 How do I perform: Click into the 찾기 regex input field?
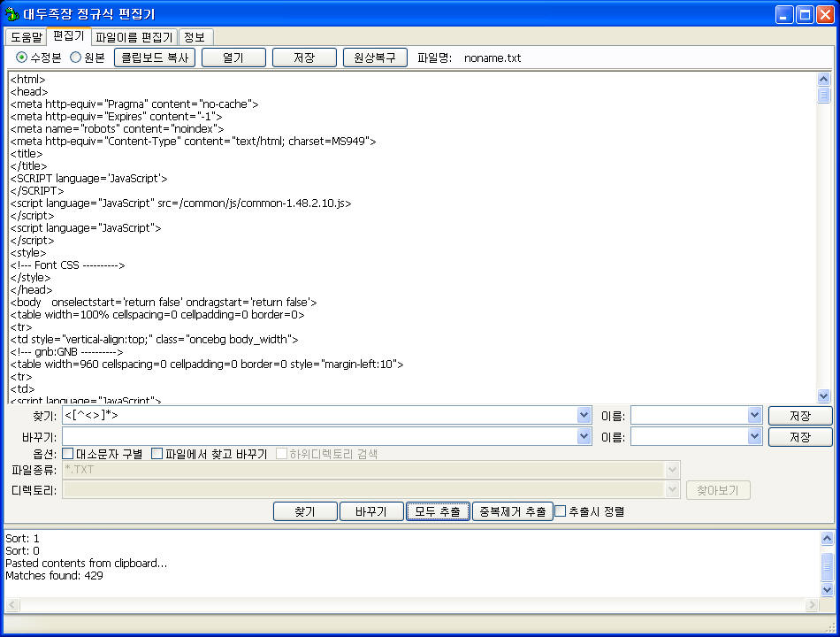tap(320, 415)
